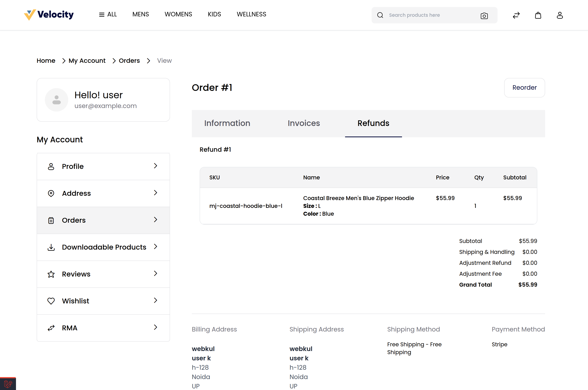This screenshot has width=588, height=390.
Task: Open the shopping bag cart icon
Action: (x=538, y=15)
